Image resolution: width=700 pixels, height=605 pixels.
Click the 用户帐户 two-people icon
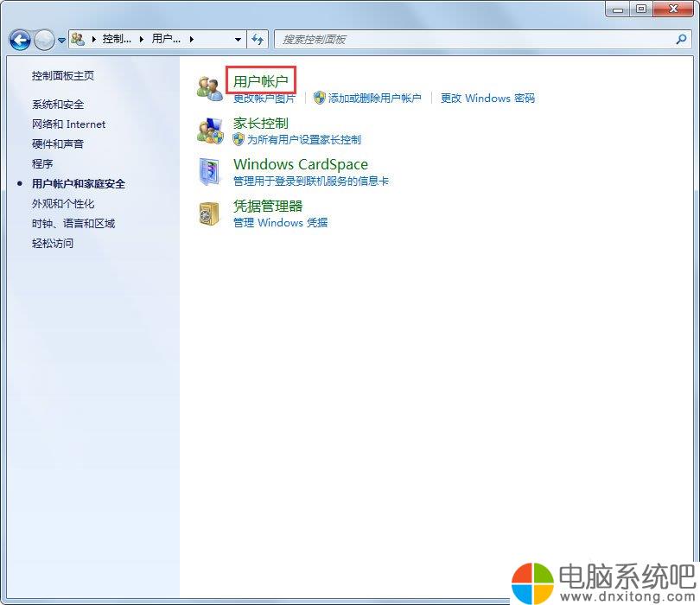[x=210, y=88]
